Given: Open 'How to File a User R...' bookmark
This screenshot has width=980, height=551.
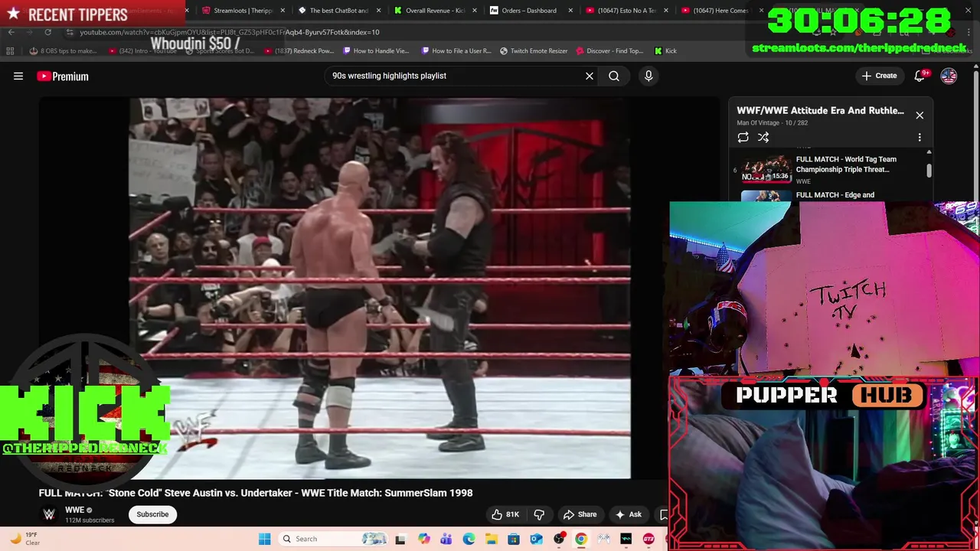Looking at the screenshot, I should [x=456, y=51].
